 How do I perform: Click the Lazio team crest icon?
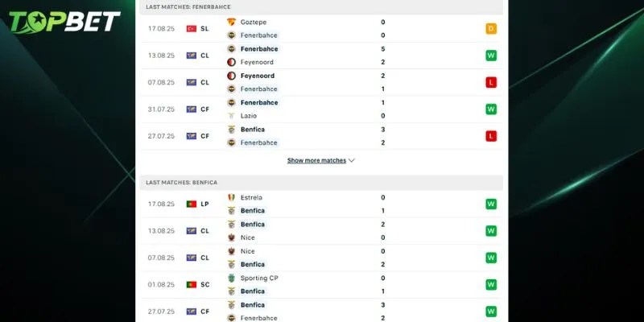point(232,116)
